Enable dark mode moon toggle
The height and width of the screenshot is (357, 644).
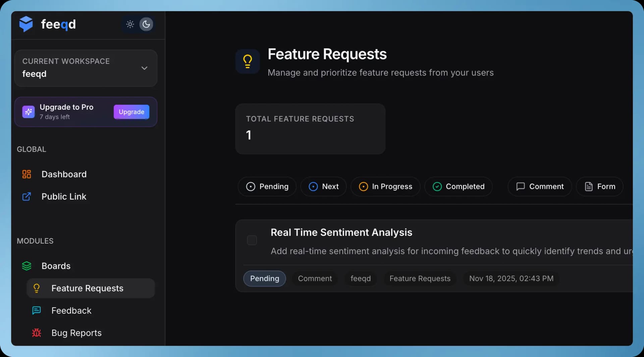point(146,24)
